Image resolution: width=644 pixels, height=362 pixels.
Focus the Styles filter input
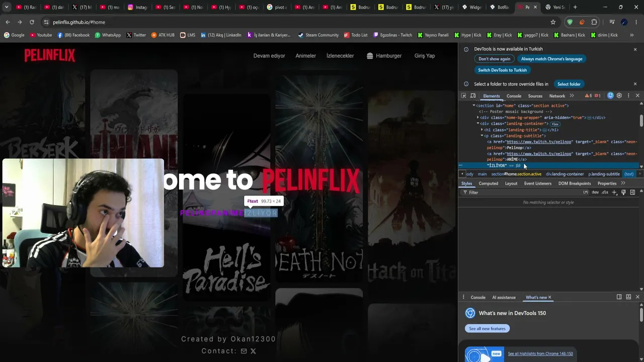[x=523, y=193]
